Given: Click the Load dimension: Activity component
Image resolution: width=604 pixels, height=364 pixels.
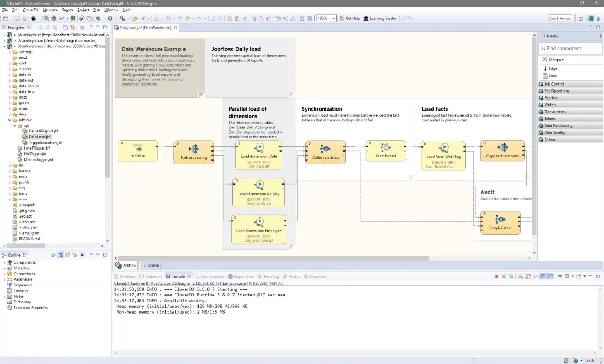Looking at the screenshot, I should [x=258, y=193].
